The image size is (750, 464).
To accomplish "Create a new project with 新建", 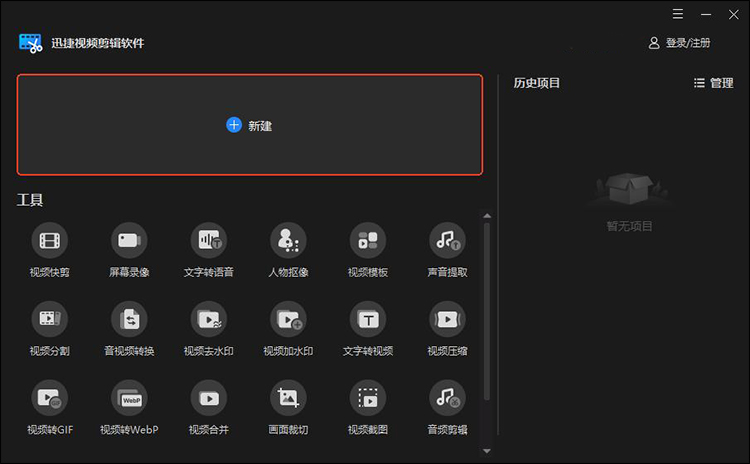I will coord(250,125).
